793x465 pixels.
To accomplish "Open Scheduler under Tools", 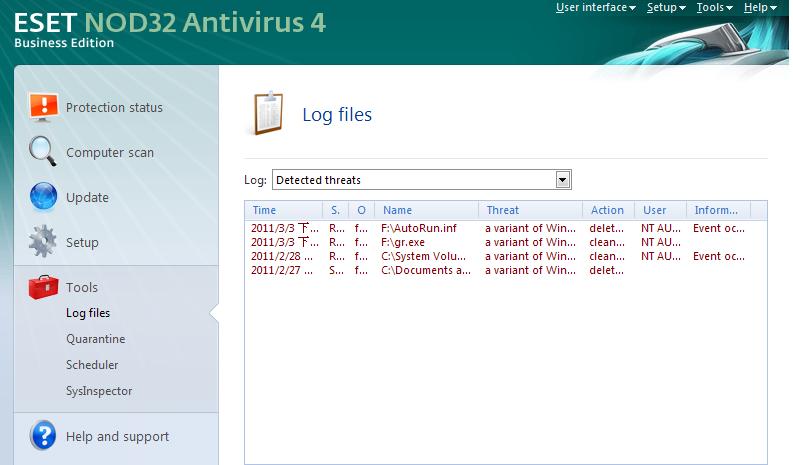I will click(x=92, y=365).
